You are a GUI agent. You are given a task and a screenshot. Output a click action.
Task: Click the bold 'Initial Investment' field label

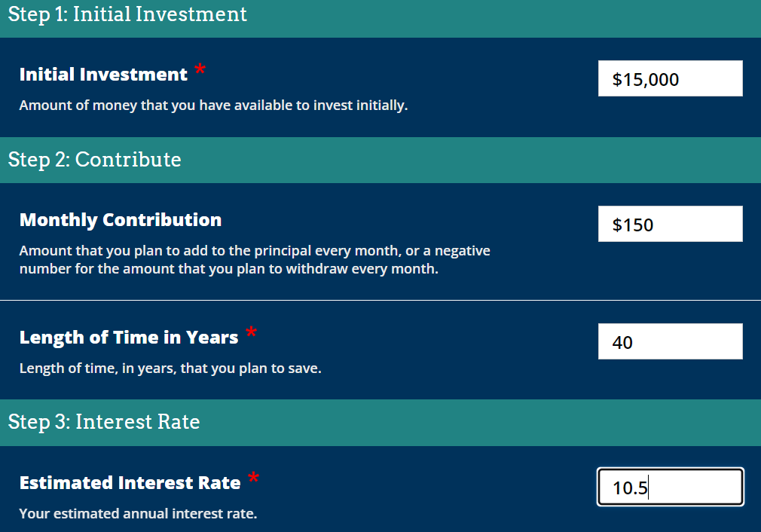103,75
